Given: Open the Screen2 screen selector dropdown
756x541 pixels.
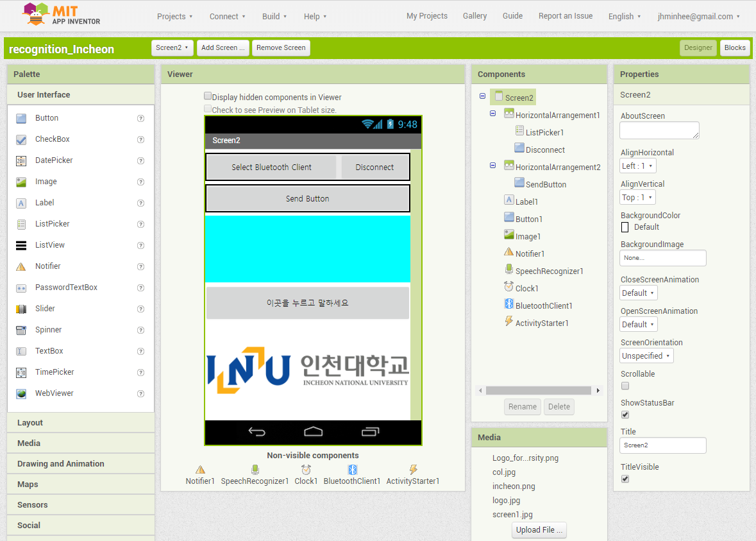Looking at the screenshot, I should click(x=172, y=47).
